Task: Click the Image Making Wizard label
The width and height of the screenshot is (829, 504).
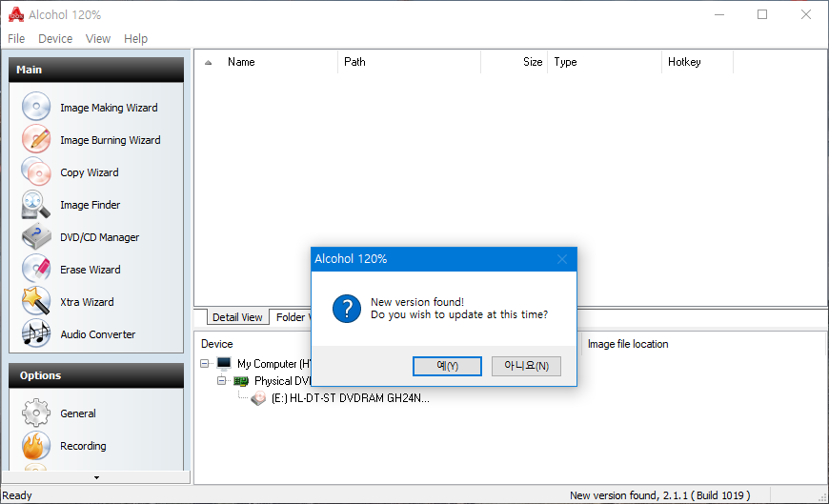Action: (x=109, y=108)
